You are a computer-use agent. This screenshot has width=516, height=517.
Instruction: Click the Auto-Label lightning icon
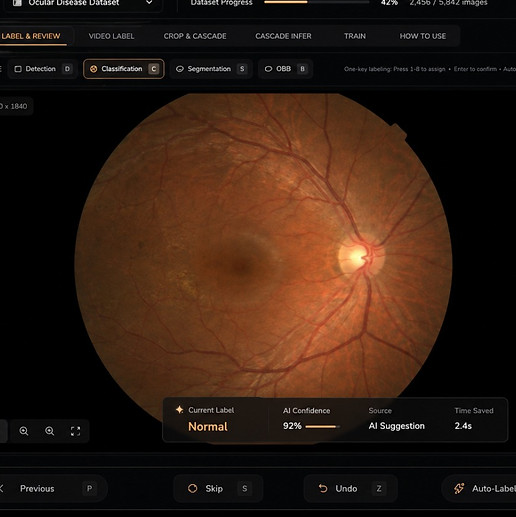(459, 488)
